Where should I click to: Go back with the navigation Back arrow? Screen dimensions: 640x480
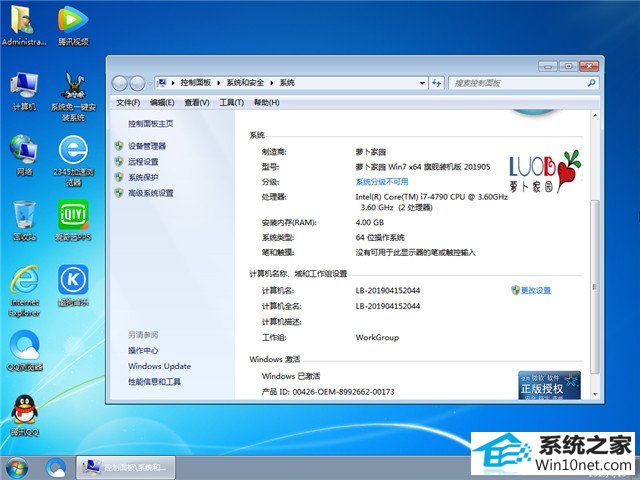[x=120, y=83]
